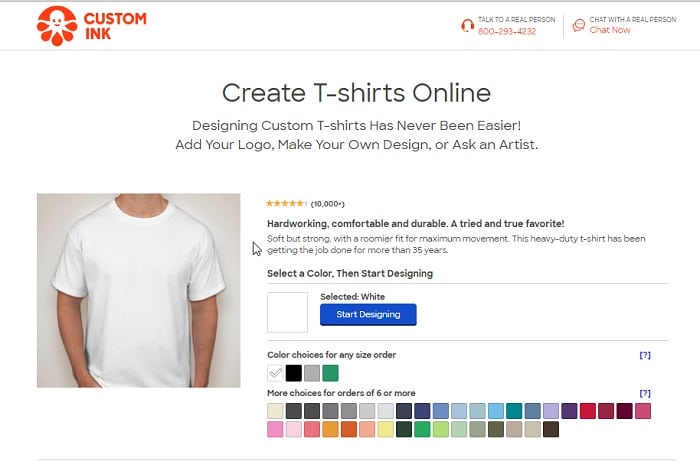Click the Chat Now link
This screenshot has height=471, width=700.
tap(609, 30)
